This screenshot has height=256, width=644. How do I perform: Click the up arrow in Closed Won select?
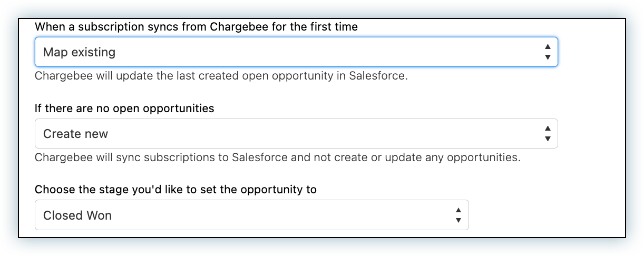tap(458, 210)
